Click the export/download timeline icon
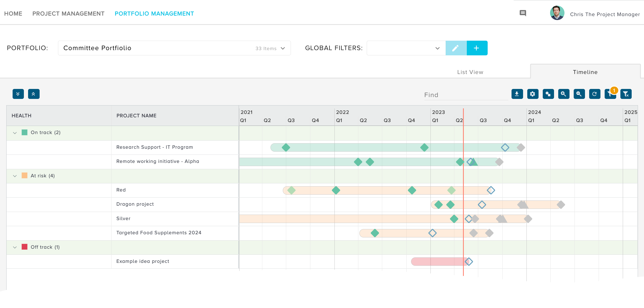 point(517,94)
